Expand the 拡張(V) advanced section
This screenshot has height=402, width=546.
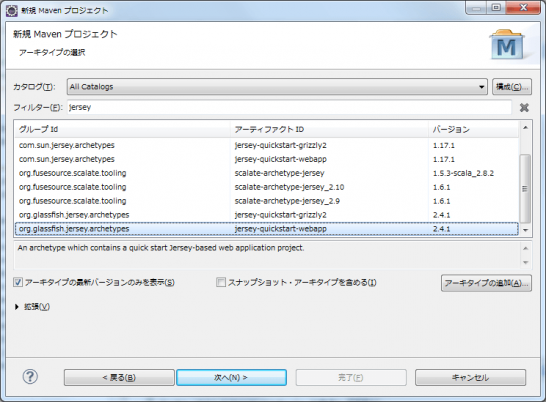tap(16, 307)
